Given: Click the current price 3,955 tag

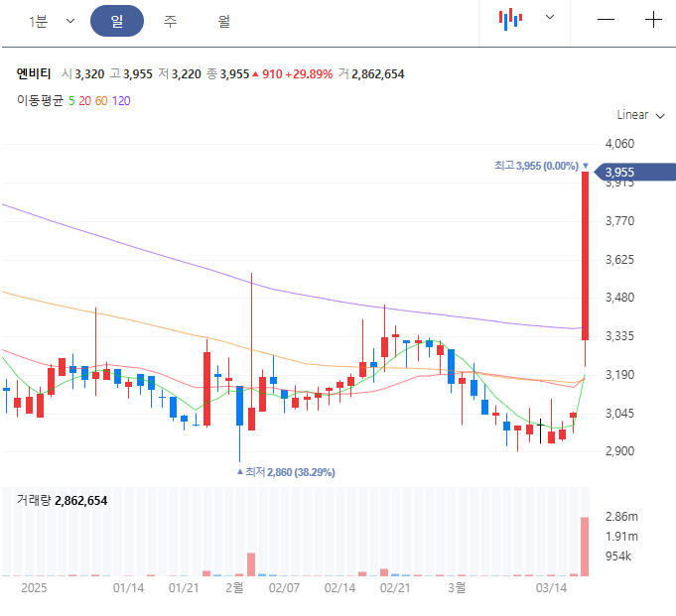Looking at the screenshot, I should pyautogui.click(x=634, y=172).
